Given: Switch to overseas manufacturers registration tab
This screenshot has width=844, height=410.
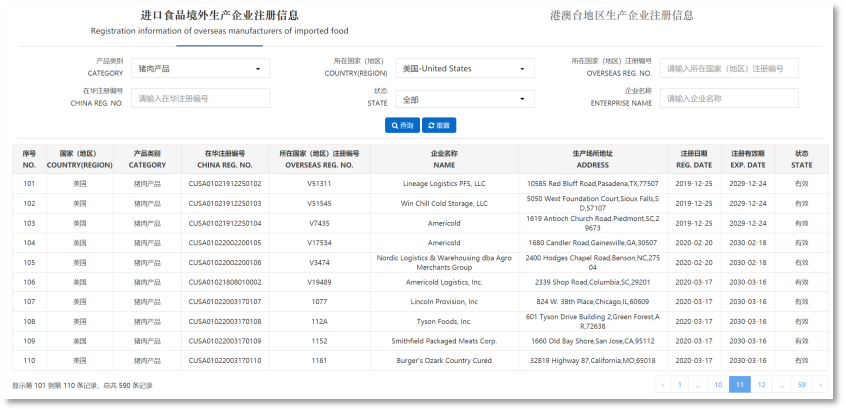Looking at the screenshot, I should click(x=220, y=23).
